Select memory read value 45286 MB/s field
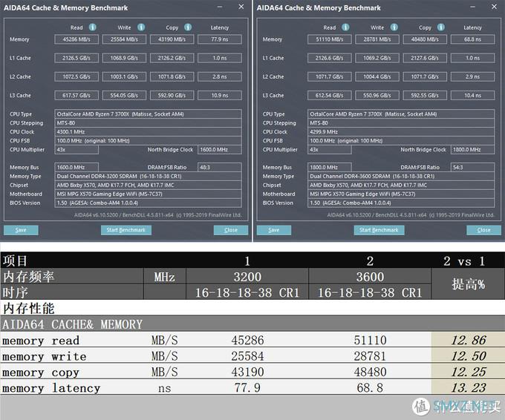Viewport: 505px width, 420px height. pos(76,39)
